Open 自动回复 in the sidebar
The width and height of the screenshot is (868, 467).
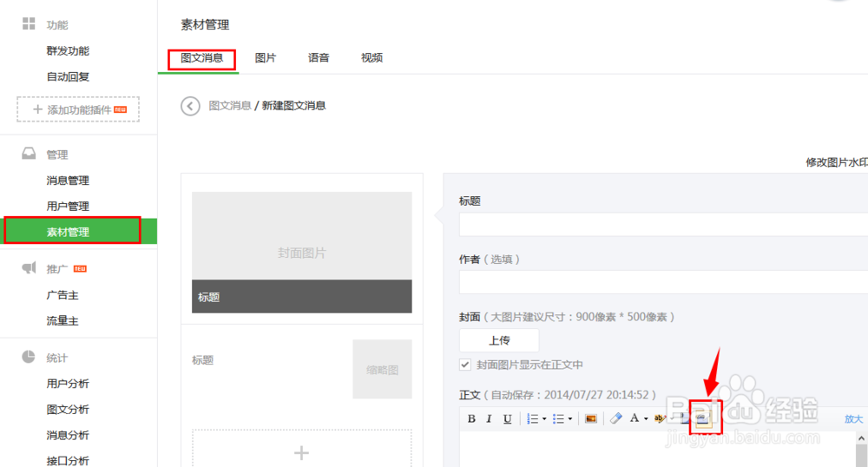68,77
